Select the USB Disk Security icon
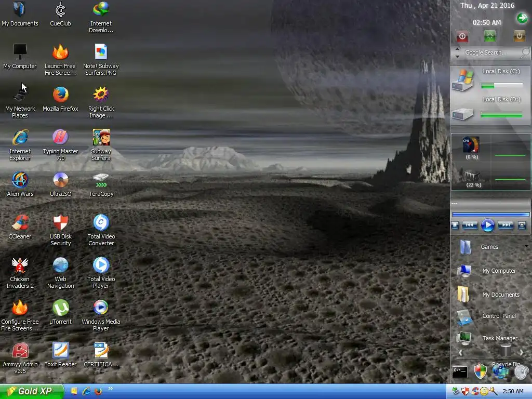 [x=60, y=230]
